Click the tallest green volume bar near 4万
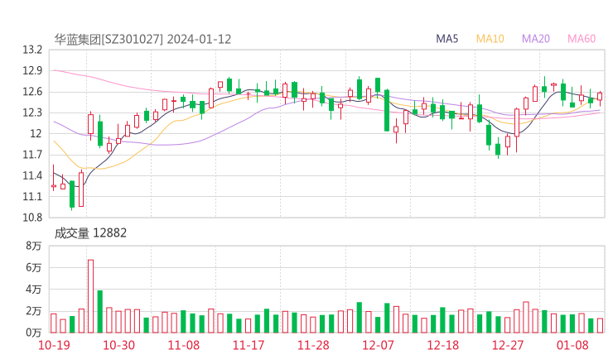 tap(100, 312)
